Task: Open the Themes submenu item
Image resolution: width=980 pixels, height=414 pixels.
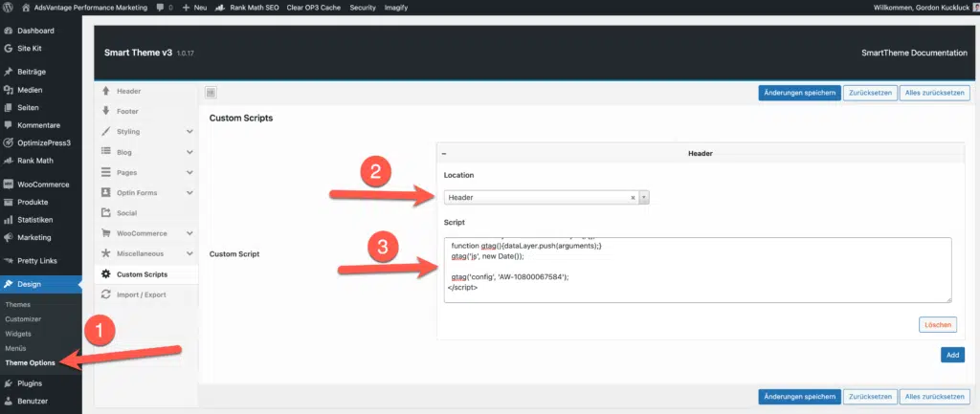Action: pos(17,305)
